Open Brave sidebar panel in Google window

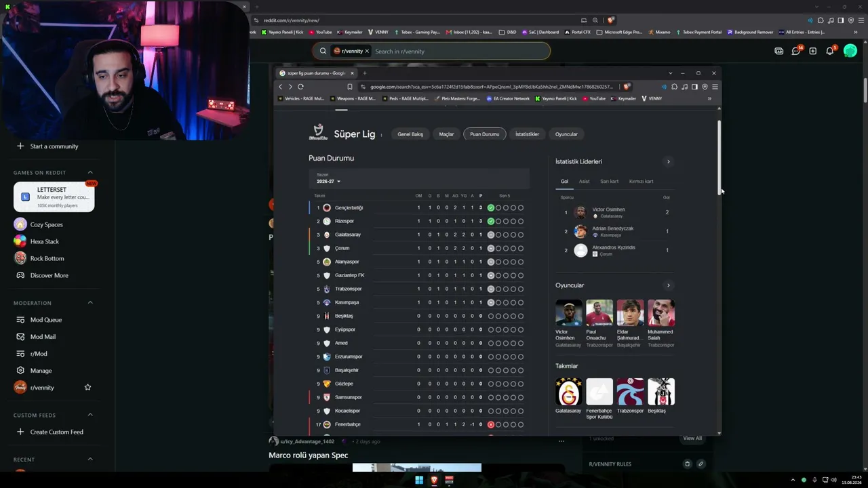pyautogui.click(x=694, y=87)
